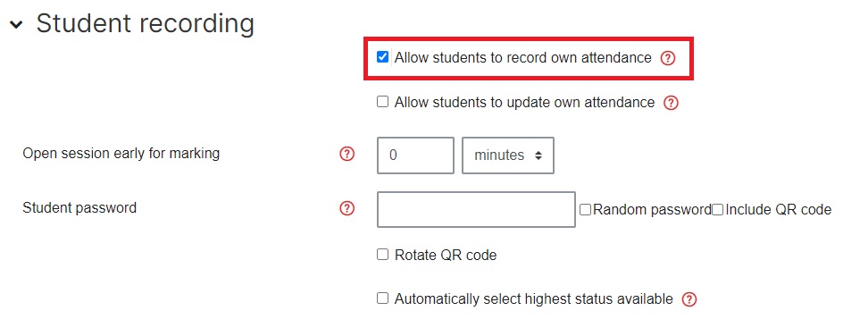This screenshot has height=336, width=868.
Task: Uncheck Allow students to record own attendance checkbox
Action: pos(382,57)
